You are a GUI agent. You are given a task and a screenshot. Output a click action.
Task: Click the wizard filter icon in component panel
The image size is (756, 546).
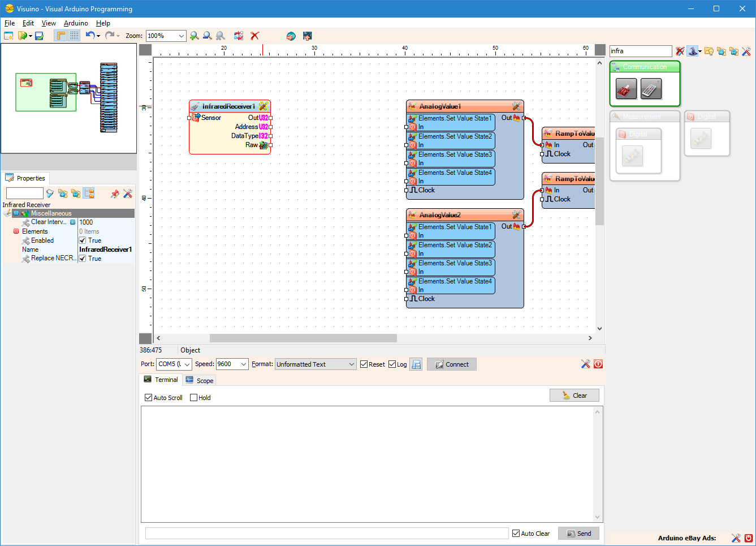(x=693, y=51)
